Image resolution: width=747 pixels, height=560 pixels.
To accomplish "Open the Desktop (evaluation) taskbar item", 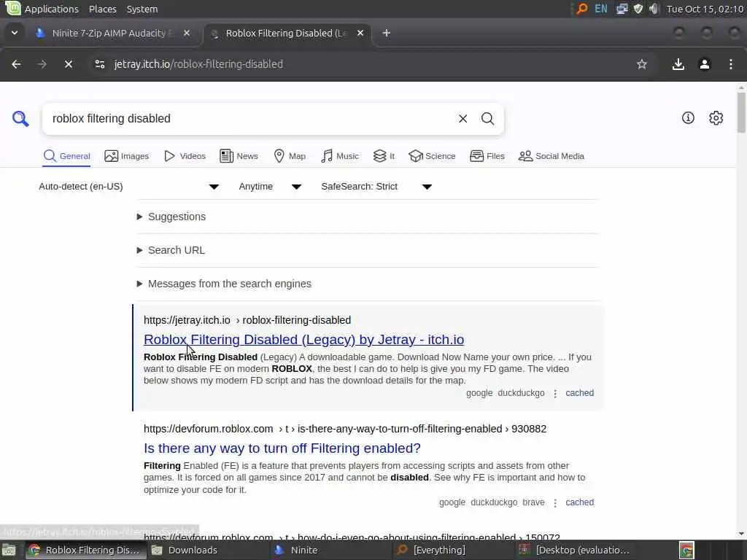I will pyautogui.click(x=575, y=550).
